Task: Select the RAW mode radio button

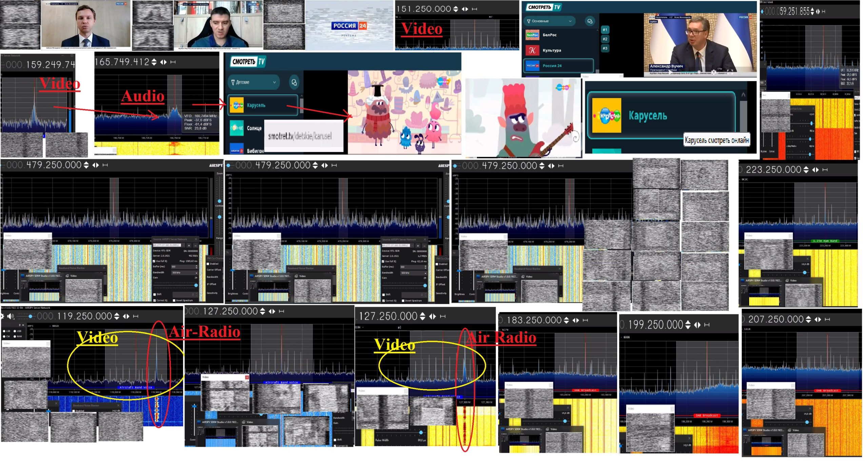Action: 15,336
